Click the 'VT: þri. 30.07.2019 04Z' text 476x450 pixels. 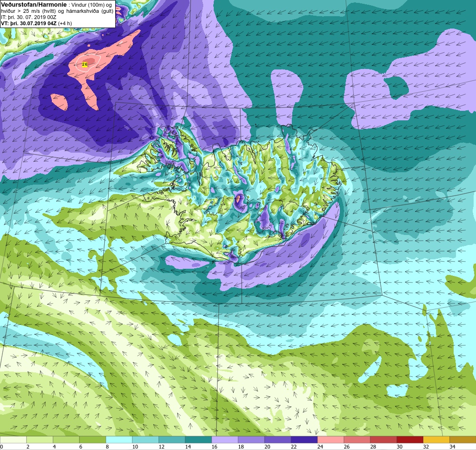[29, 23]
